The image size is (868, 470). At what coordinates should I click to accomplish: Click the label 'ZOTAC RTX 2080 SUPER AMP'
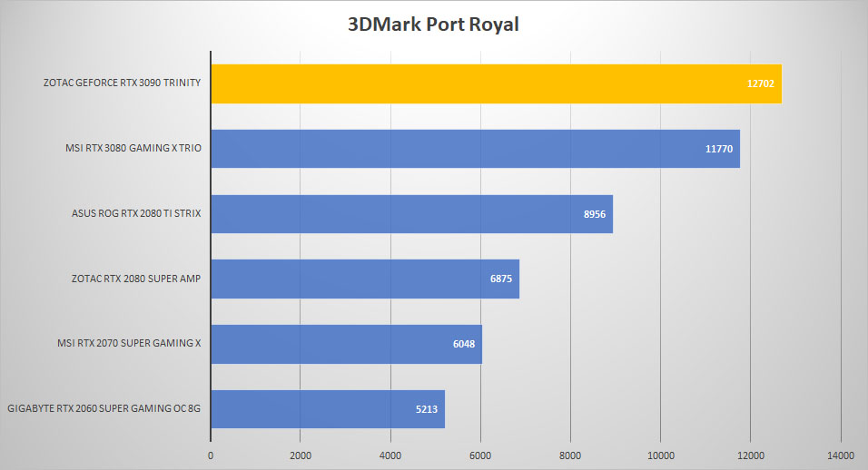pos(136,279)
